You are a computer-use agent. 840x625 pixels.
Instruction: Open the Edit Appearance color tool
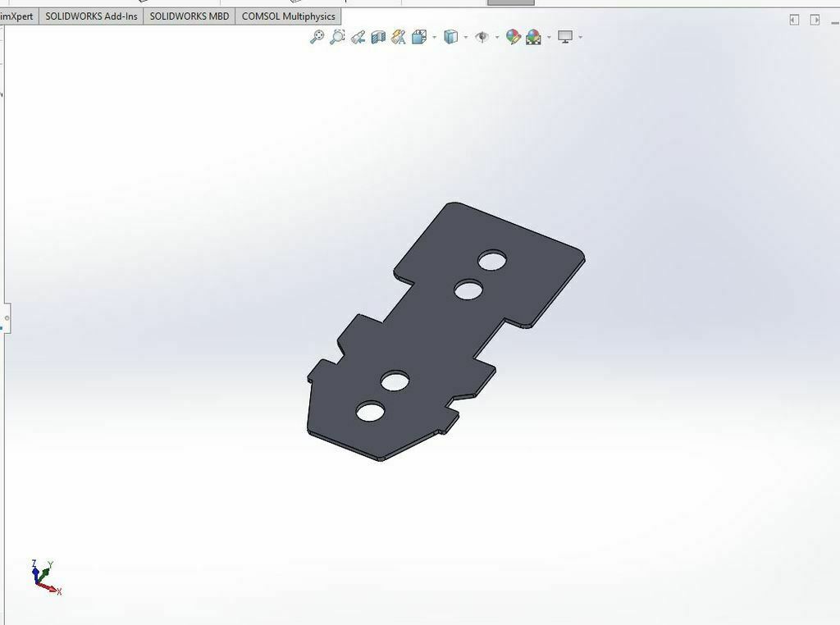click(x=514, y=37)
